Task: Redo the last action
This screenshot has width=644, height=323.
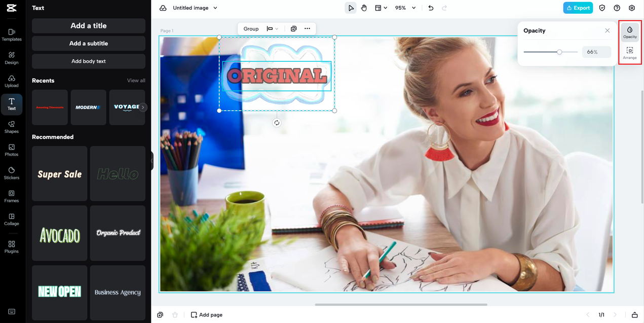Action: coord(444,8)
